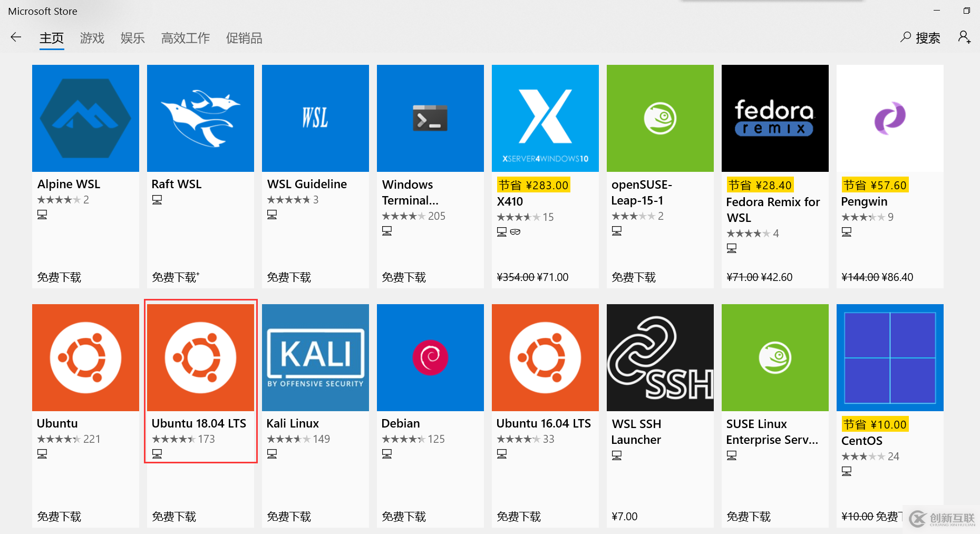Open the openSUSE-Leap-15-1 chameleon icon
This screenshot has width=980, height=534.
[x=660, y=118]
